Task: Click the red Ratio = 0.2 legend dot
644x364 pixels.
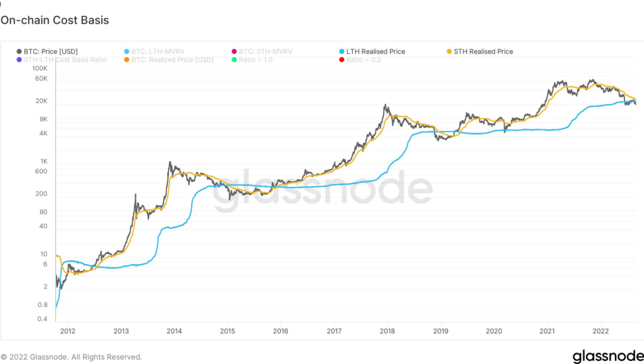Action: (x=341, y=60)
